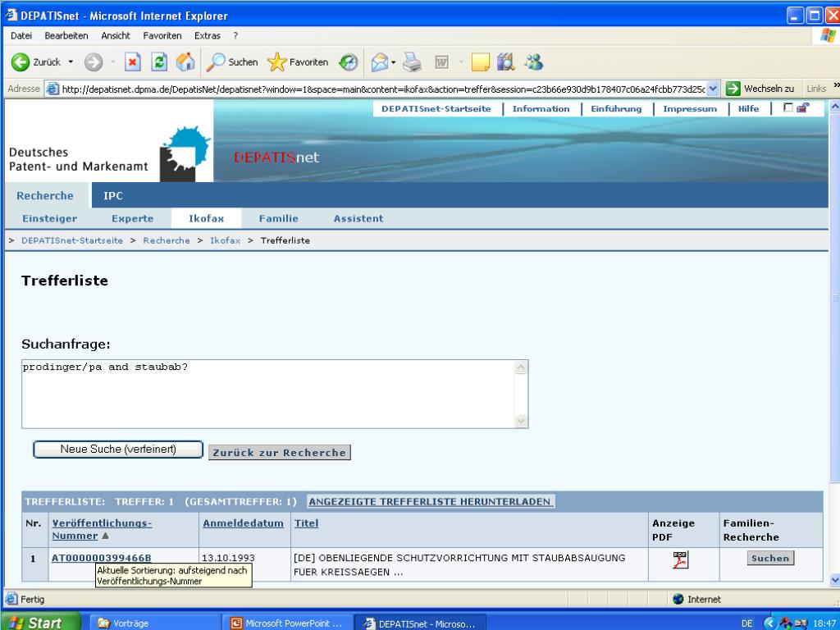Click DEPATISnet-Startseite breadcrumb link
The height and width of the screenshot is (630, 840).
pos(72,240)
